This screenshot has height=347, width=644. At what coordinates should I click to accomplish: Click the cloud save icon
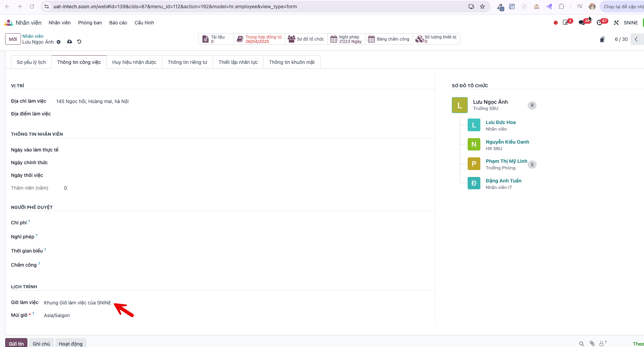click(70, 42)
